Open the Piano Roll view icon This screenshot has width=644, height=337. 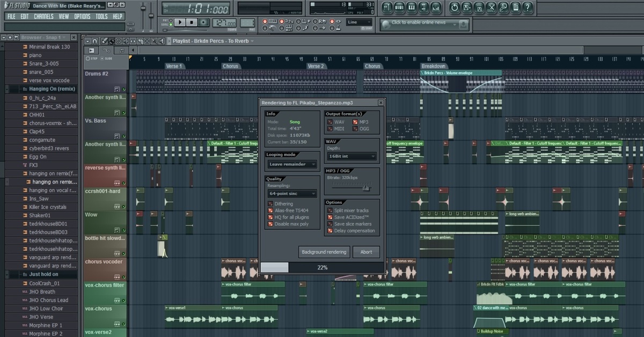[x=411, y=8]
